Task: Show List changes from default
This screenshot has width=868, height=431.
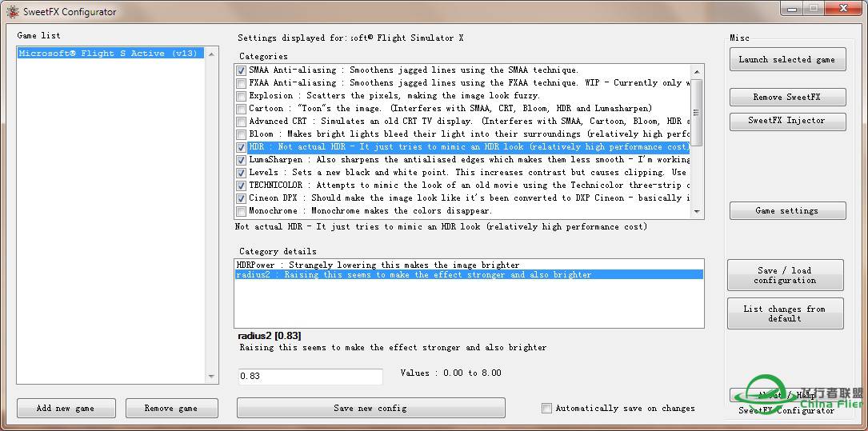Action: [785, 313]
